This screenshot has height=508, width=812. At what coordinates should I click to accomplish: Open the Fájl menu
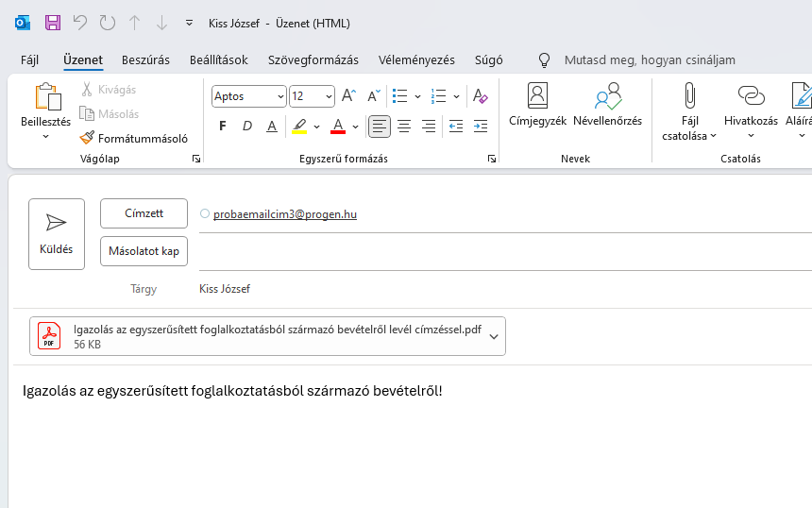tap(29, 59)
